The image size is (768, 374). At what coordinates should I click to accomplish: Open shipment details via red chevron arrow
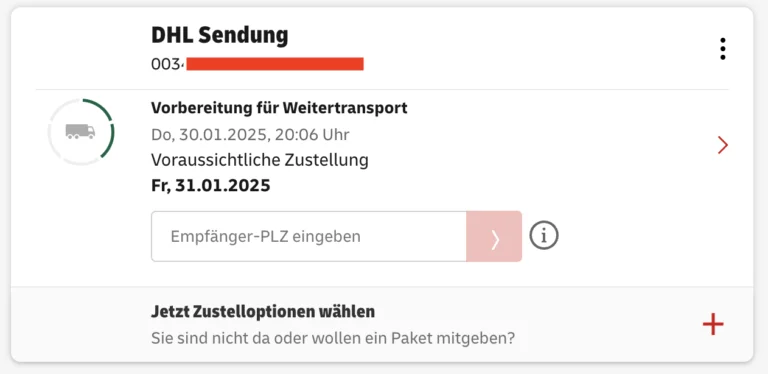(722, 145)
